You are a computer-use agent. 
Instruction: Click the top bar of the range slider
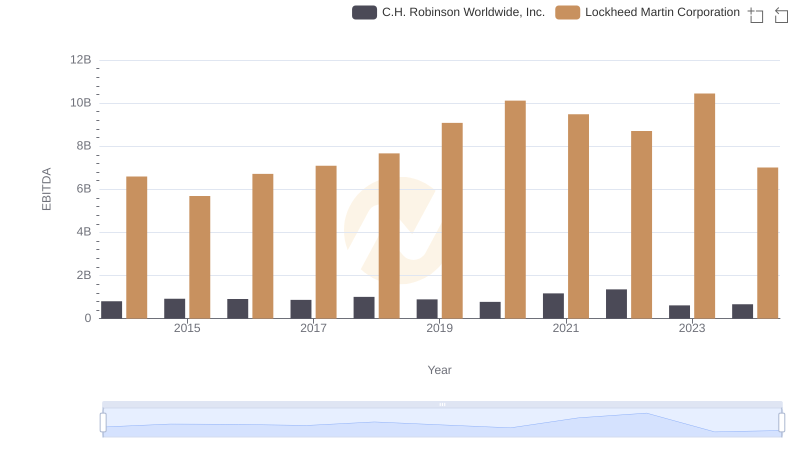pyautogui.click(x=442, y=404)
